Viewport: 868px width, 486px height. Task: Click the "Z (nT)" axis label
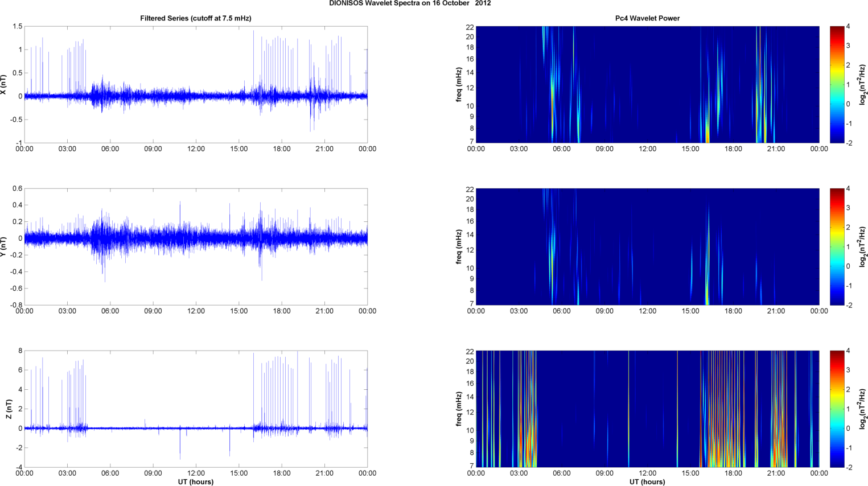[x=9, y=409]
